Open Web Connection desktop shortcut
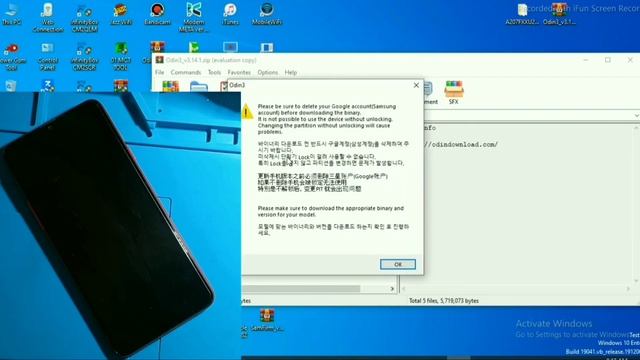 pos(48,17)
